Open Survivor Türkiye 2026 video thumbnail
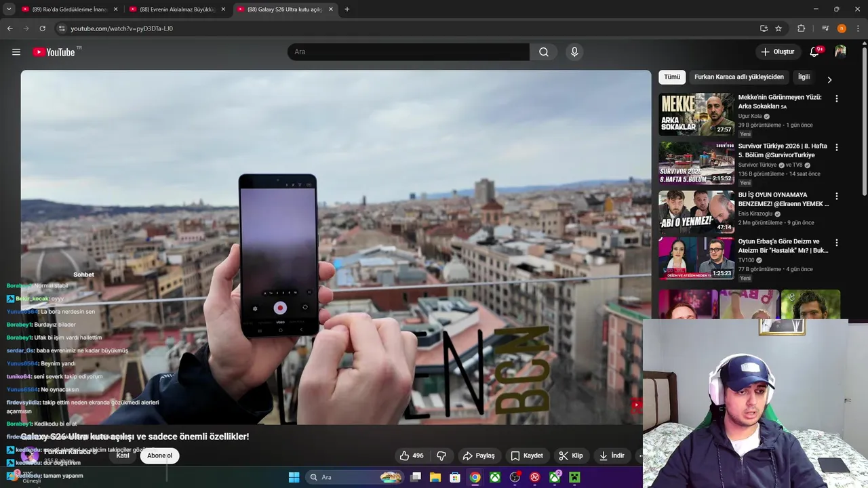The height and width of the screenshot is (488, 868). pyautogui.click(x=696, y=163)
